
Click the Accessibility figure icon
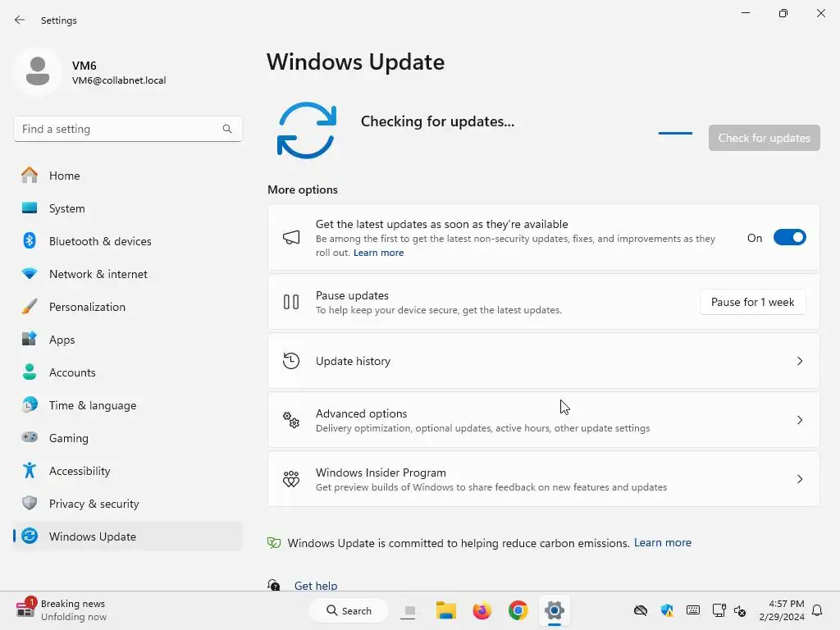(30, 470)
